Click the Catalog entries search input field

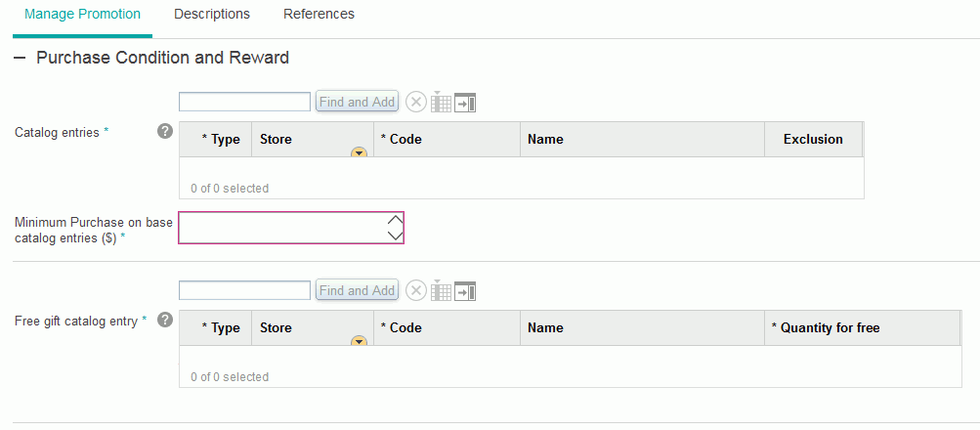tap(245, 102)
